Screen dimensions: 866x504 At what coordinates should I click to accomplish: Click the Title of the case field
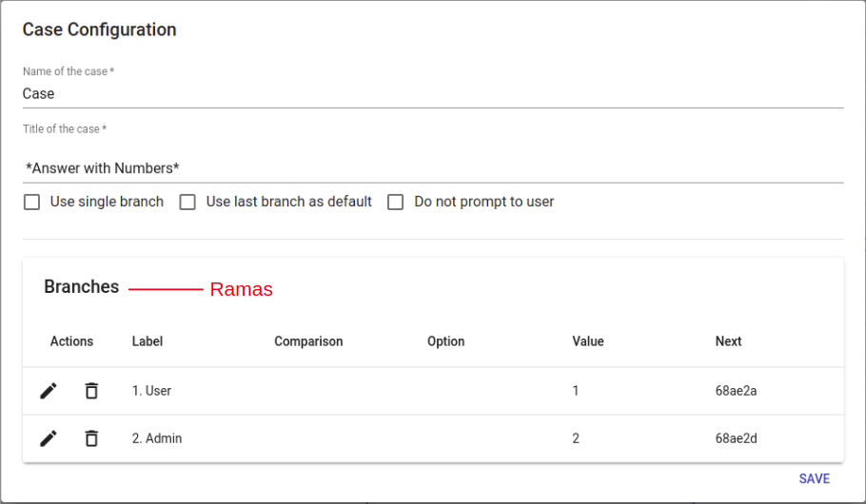tap(432, 167)
